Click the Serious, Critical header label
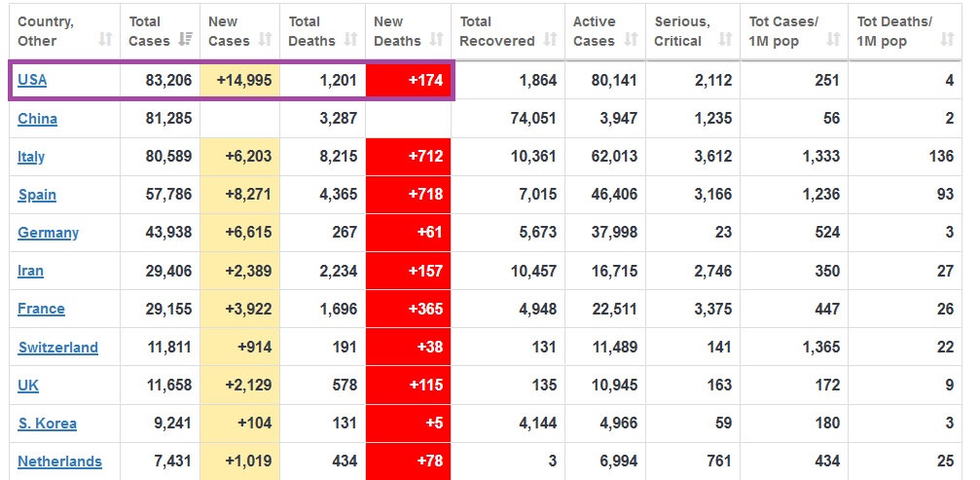Viewport: 980px width, 480px height. tap(682, 31)
